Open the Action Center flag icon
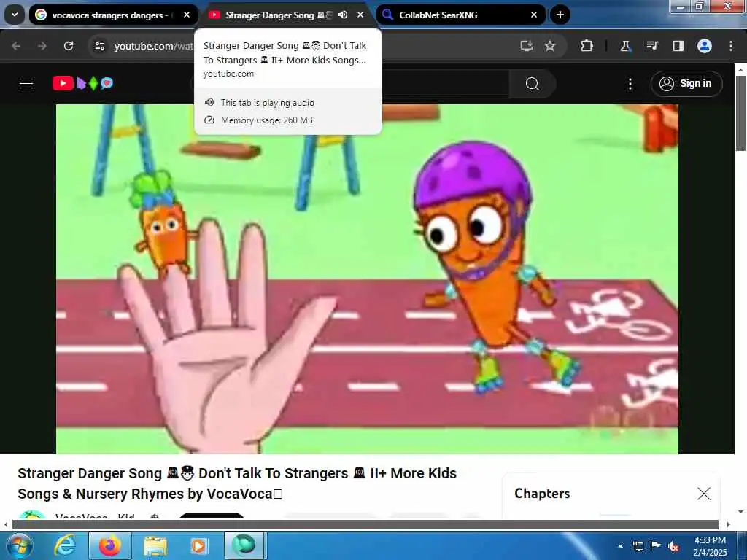This screenshot has height=560, width=747. click(x=656, y=545)
